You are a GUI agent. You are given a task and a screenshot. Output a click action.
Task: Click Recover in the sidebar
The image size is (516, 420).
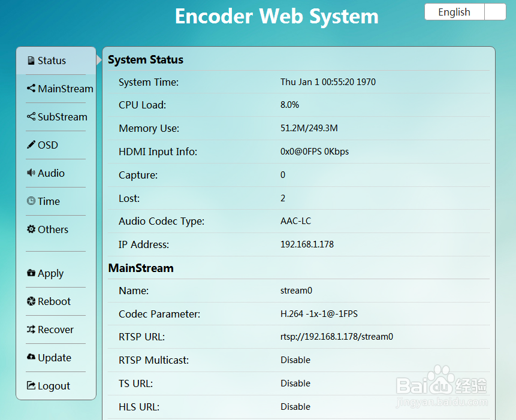[x=56, y=330]
